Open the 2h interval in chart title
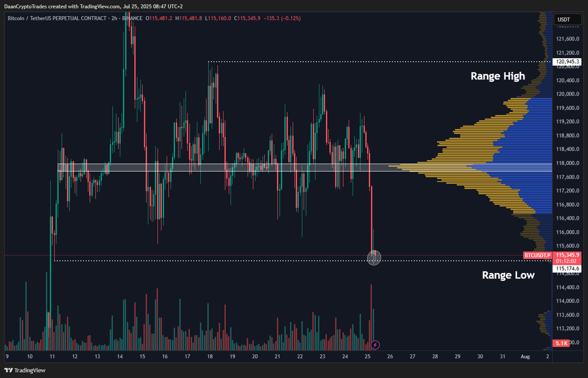Viewport: 588px width, 378px height. (x=114, y=18)
